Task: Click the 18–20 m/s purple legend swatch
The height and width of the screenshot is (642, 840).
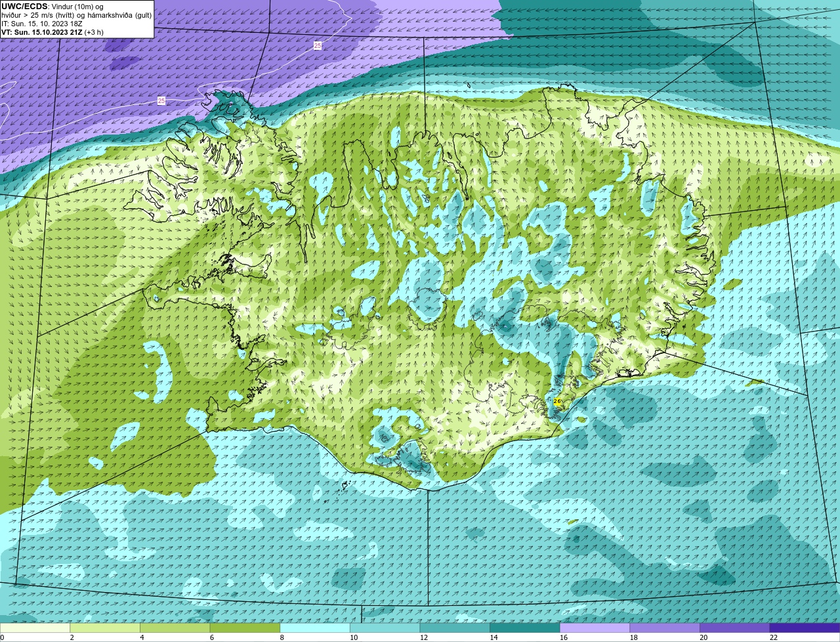Action: click(x=664, y=628)
